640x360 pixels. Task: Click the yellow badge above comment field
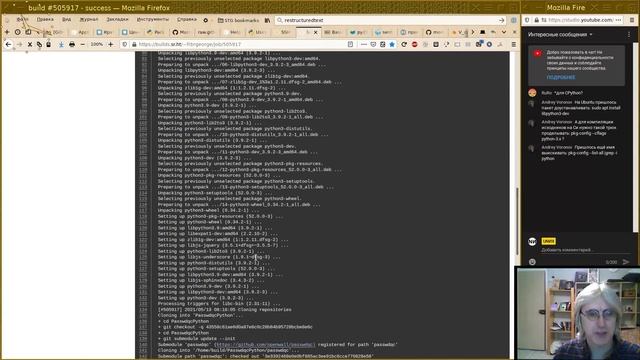click(548, 241)
